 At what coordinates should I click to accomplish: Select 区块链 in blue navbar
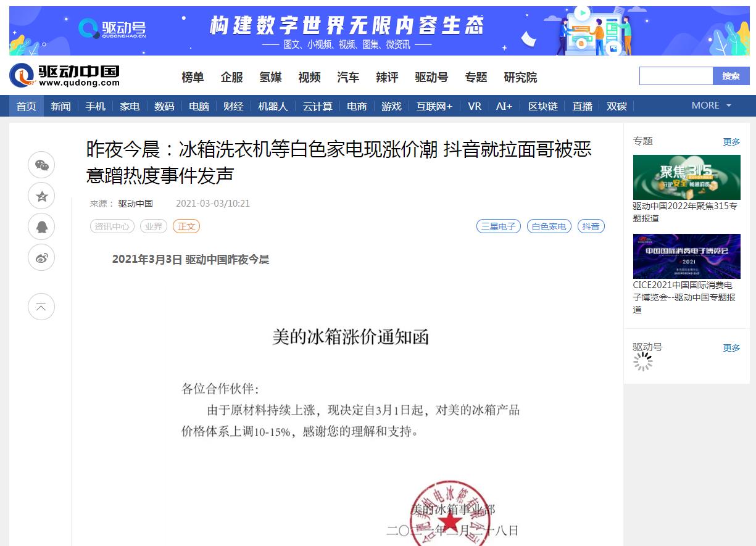543,106
